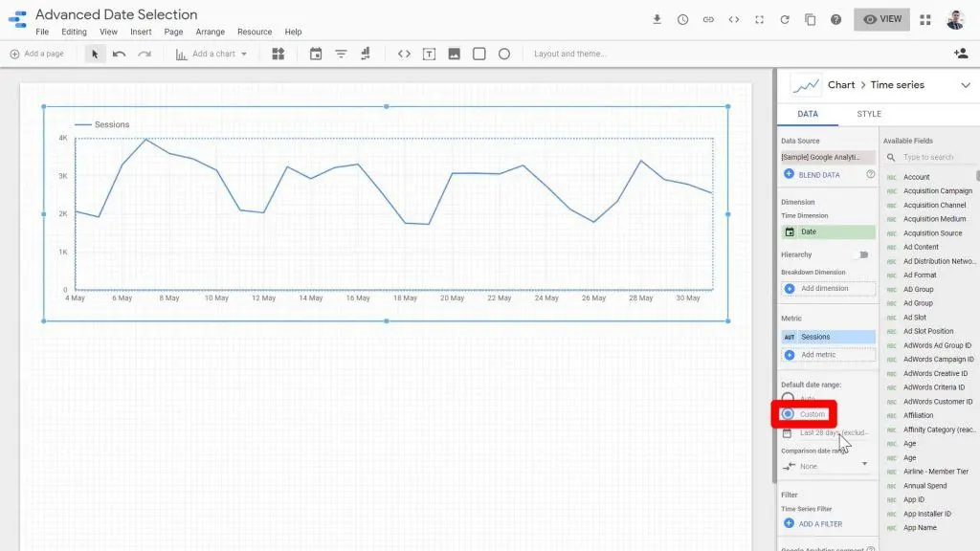Click the Available Fields search box
Viewport: 980px width, 551px height.
928,157
